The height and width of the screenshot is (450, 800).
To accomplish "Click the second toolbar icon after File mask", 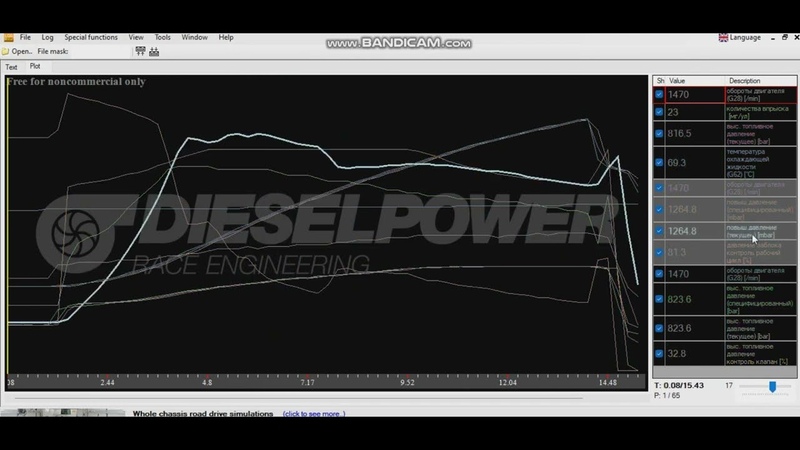I will [x=154, y=51].
